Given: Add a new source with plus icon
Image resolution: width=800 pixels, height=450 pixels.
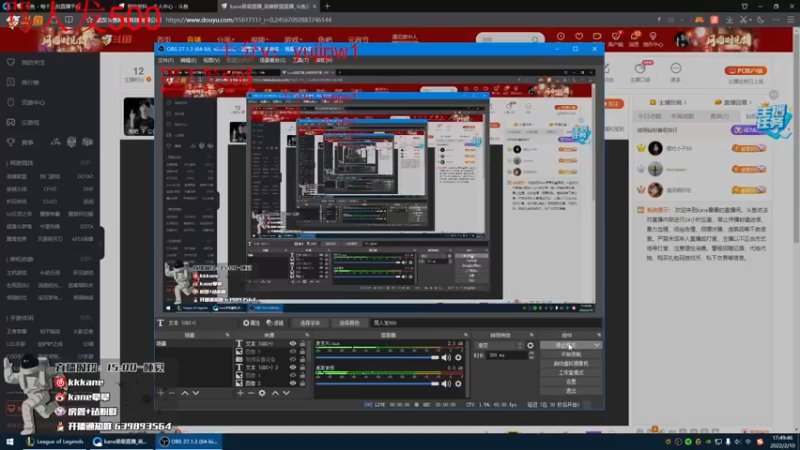Looking at the screenshot, I should [x=240, y=393].
